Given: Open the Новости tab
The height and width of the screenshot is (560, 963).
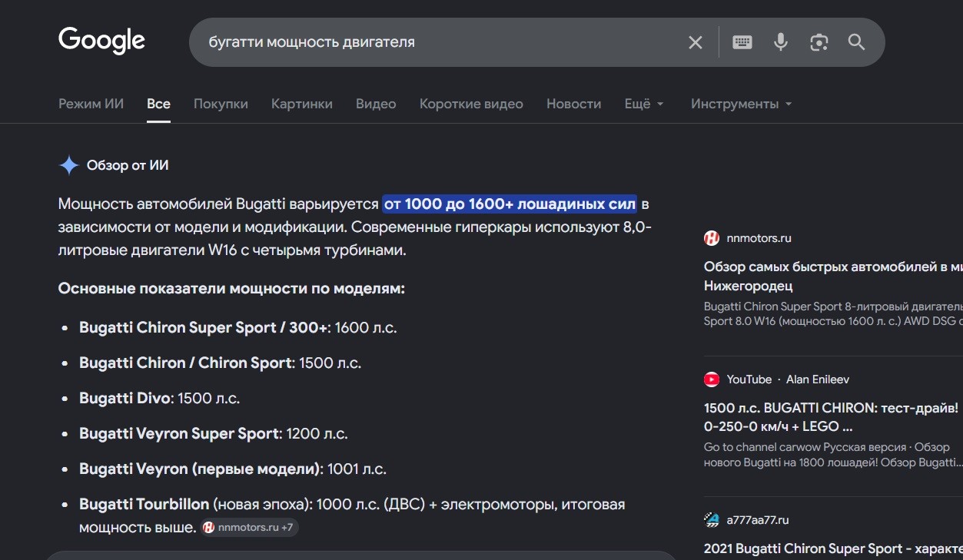Looking at the screenshot, I should [574, 104].
